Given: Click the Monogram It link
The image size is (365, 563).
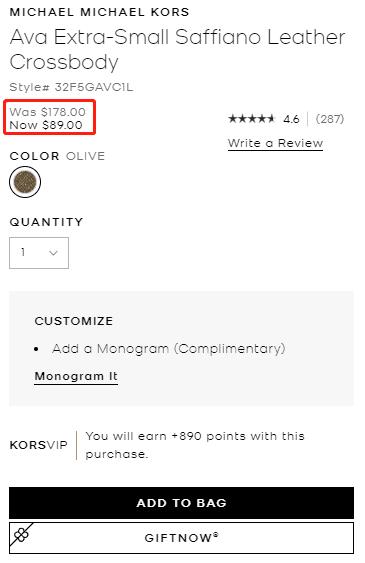Looking at the screenshot, I should [76, 376].
